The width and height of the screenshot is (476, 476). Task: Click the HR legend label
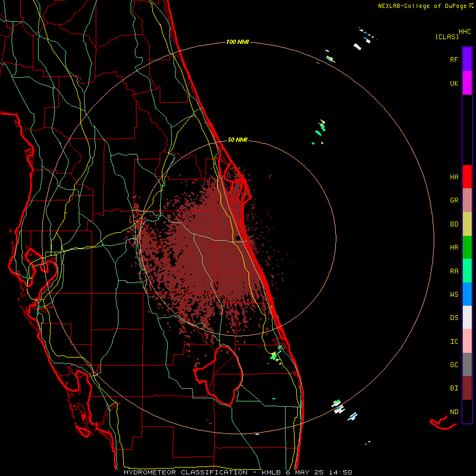(454, 248)
